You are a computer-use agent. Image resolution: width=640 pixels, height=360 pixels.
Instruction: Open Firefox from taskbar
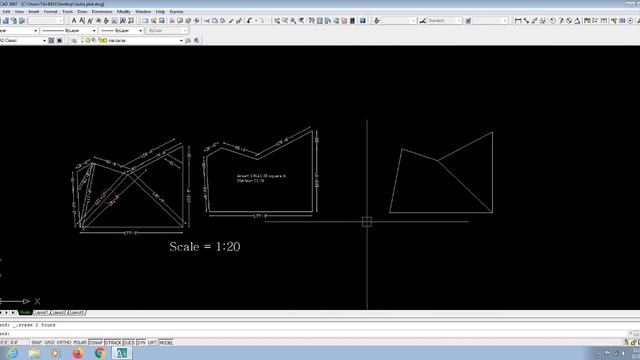click(78, 353)
